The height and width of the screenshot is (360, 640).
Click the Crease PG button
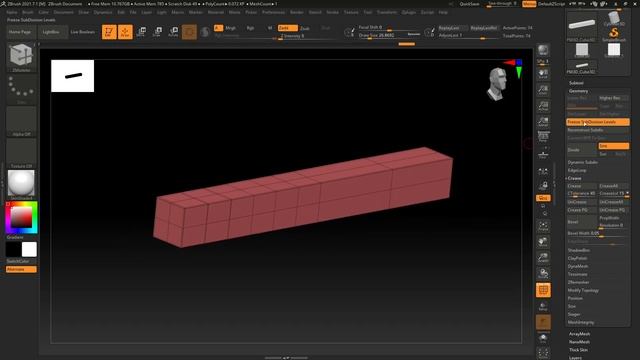582,210
